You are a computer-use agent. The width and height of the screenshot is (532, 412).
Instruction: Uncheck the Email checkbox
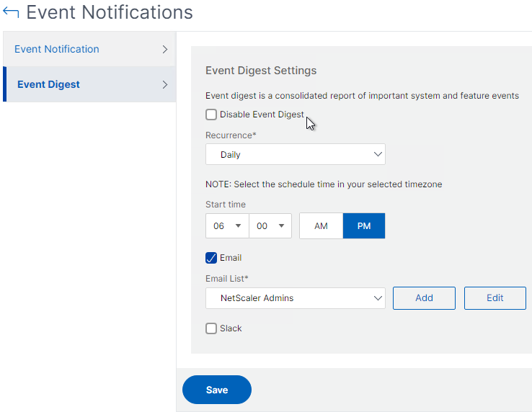[211, 258]
